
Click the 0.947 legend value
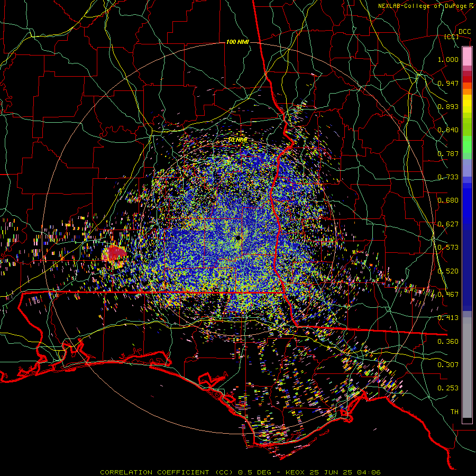pos(448,83)
